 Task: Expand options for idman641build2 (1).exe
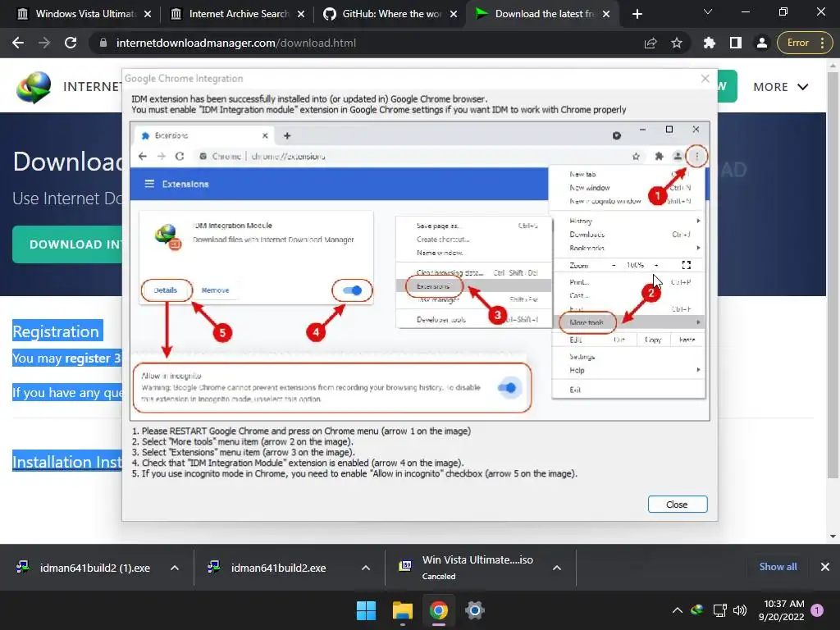point(175,568)
